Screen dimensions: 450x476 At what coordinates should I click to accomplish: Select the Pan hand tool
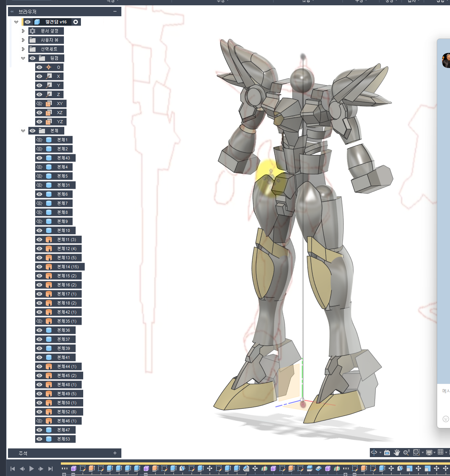(397, 452)
